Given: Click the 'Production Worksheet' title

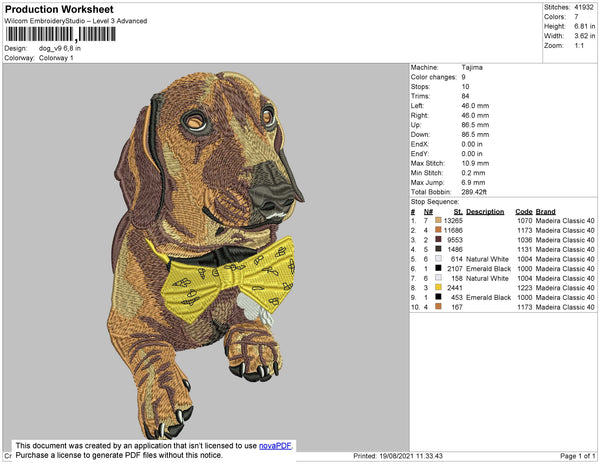Looking at the screenshot, I should coord(59,10).
